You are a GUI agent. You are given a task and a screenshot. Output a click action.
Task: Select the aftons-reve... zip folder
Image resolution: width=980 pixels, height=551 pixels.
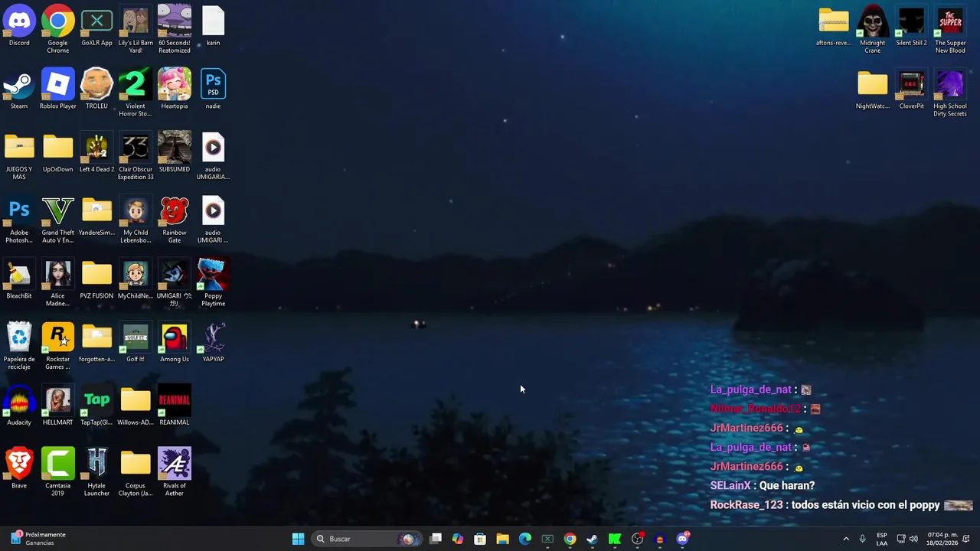tap(834, 25)
